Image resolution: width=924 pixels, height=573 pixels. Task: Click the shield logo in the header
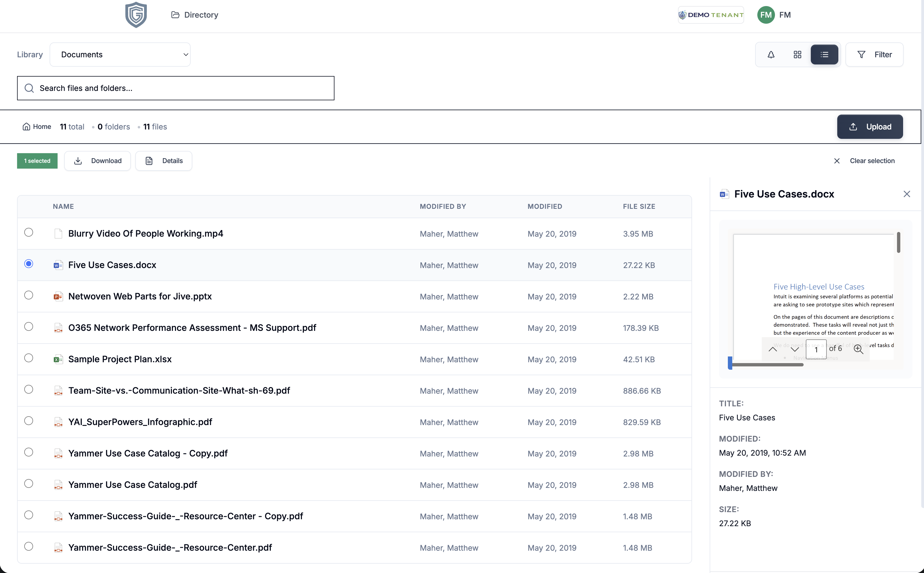136,15
